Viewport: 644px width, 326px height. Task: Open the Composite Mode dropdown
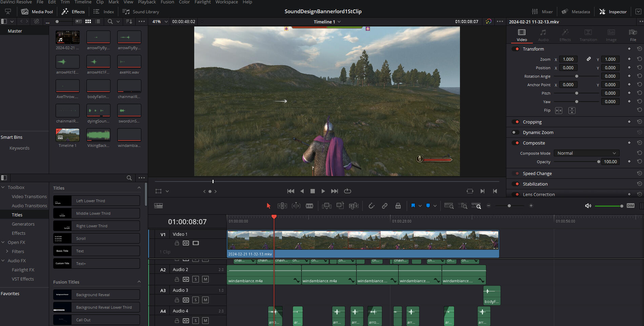coord(586,153)
